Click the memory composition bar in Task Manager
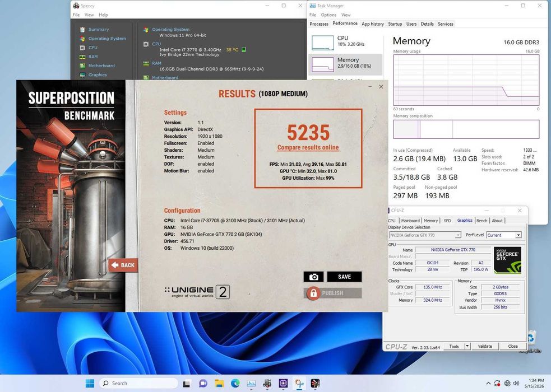 tap(466, 129)
